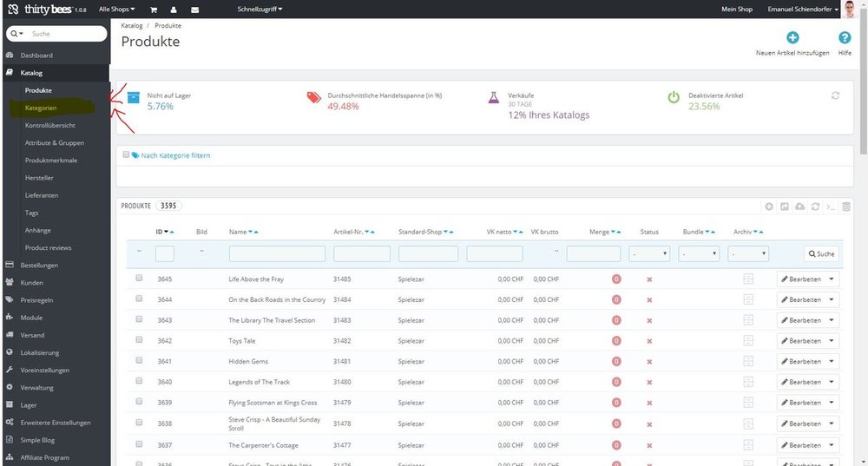Open the Alle Shops dropdown
Screen dimensions: 868x466
(x=116, y=10)
